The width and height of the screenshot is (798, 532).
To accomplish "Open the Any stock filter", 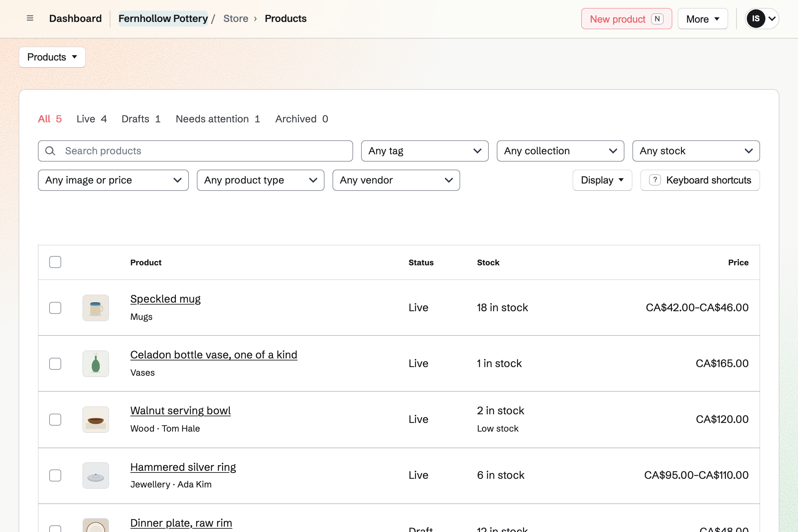I will [x=696, y=151].
